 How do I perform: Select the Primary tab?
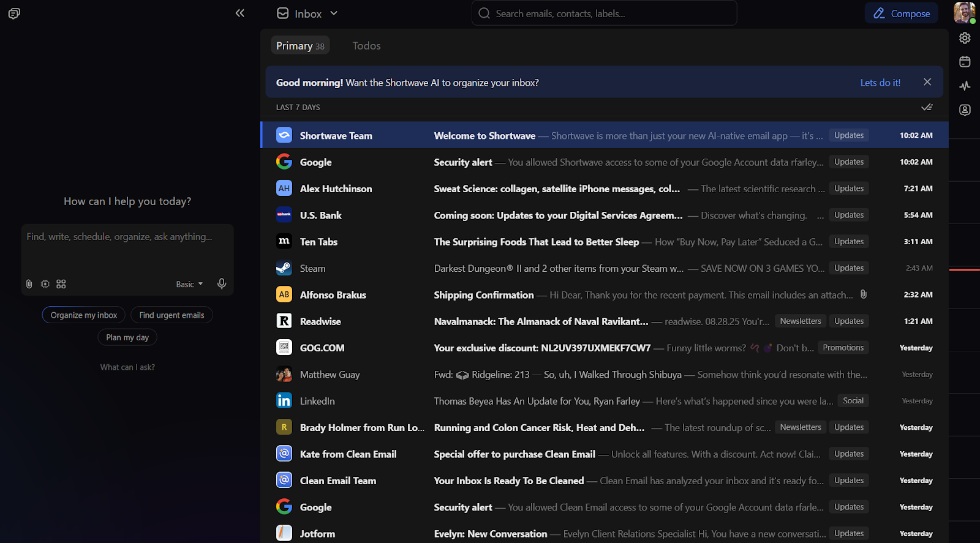tap(300, 46)
